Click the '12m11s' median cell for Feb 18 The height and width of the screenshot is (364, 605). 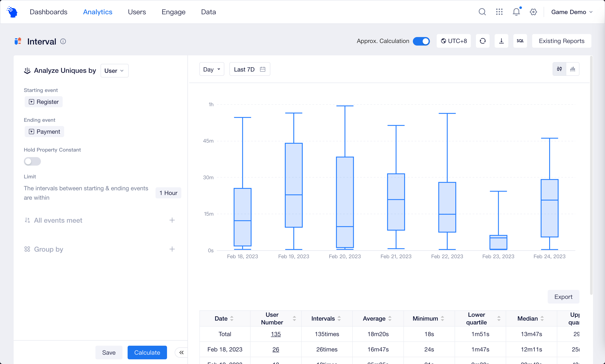tap(531, 349)
